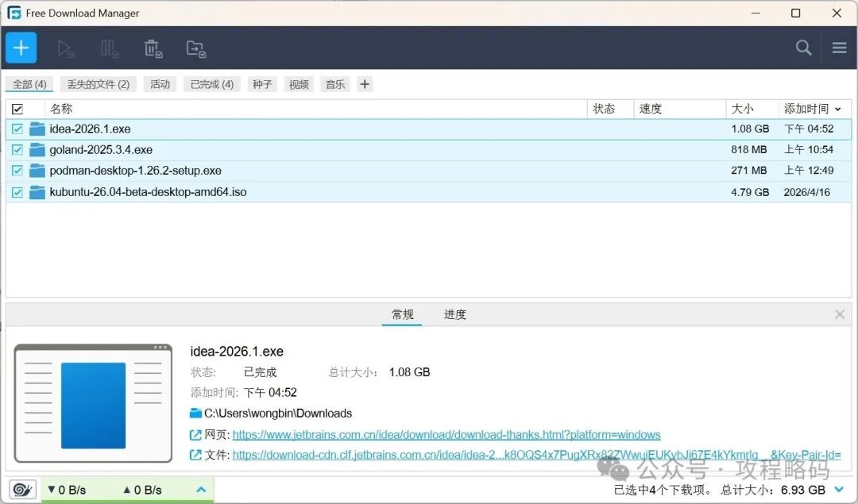The image size is (858, 504).
Task: Expand the bottom-right status bar chevron
Action: click(x=839, y=490)
